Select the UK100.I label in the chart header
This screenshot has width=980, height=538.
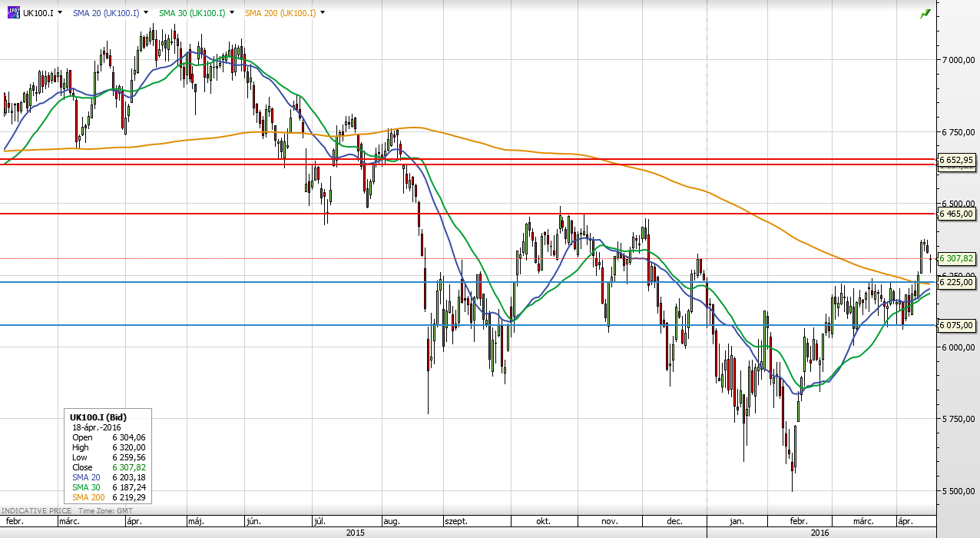click(x=38, y=13)
